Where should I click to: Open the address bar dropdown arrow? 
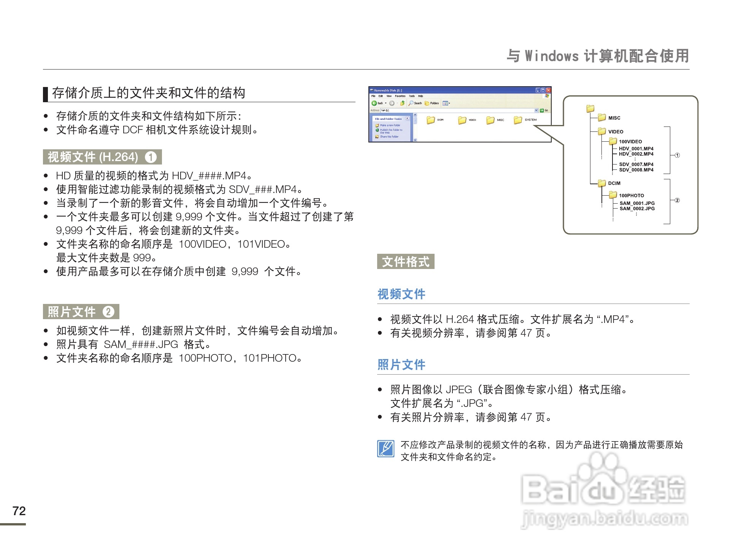coord(536,111)
